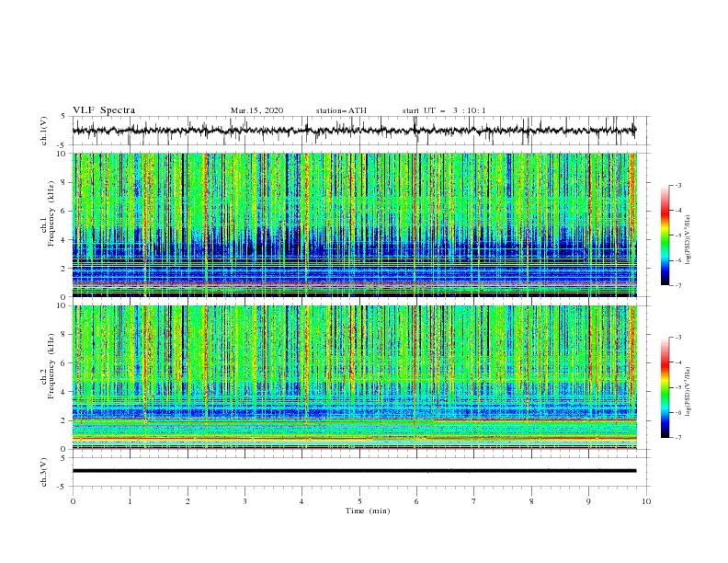This screenshot has width=728, height=563.
Task: Click the "-3" label on ch.1 color bar
Action: pos(677,186)
